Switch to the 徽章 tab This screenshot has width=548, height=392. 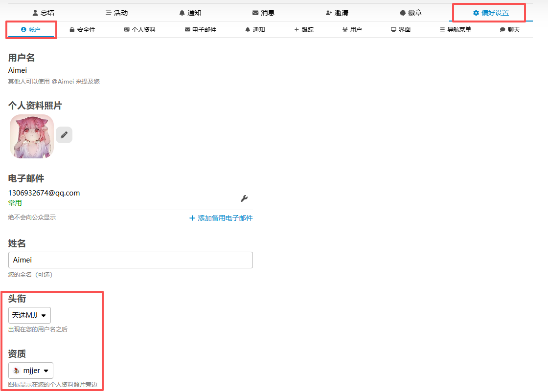tap(411, 13)
